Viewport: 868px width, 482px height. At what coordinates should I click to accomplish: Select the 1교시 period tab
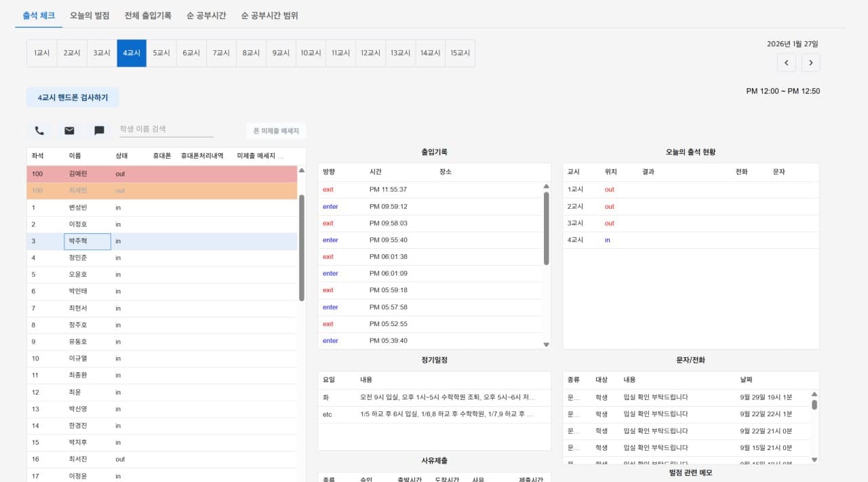click(41, 53)
